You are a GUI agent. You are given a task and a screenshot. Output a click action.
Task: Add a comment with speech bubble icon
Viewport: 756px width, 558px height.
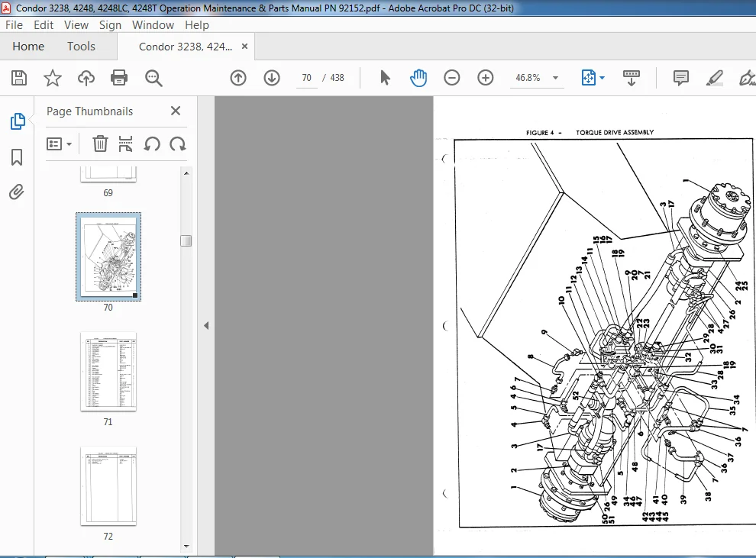[x=681, y=78]
